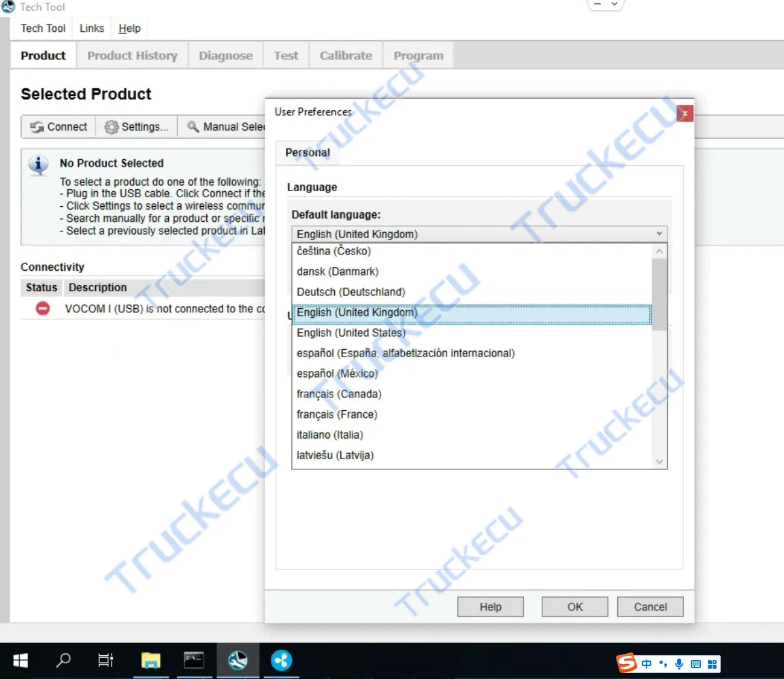Click the Manual Selection magnifier icon
Screen dimensions: 784x679
tap(193, 127)
